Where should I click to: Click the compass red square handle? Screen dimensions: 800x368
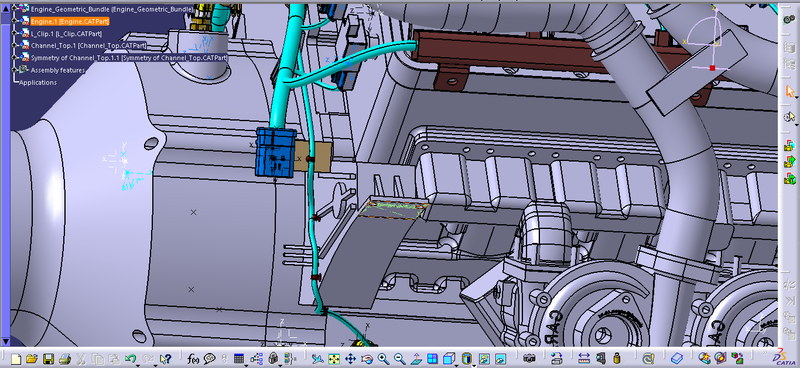tap(712, 68)
